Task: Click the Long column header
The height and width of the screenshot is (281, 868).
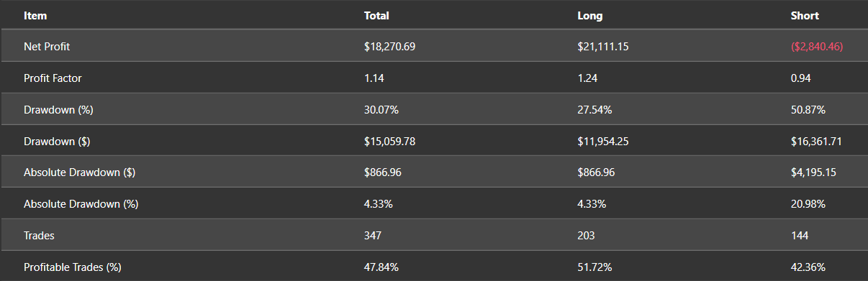Action: (x=590, y=15)
